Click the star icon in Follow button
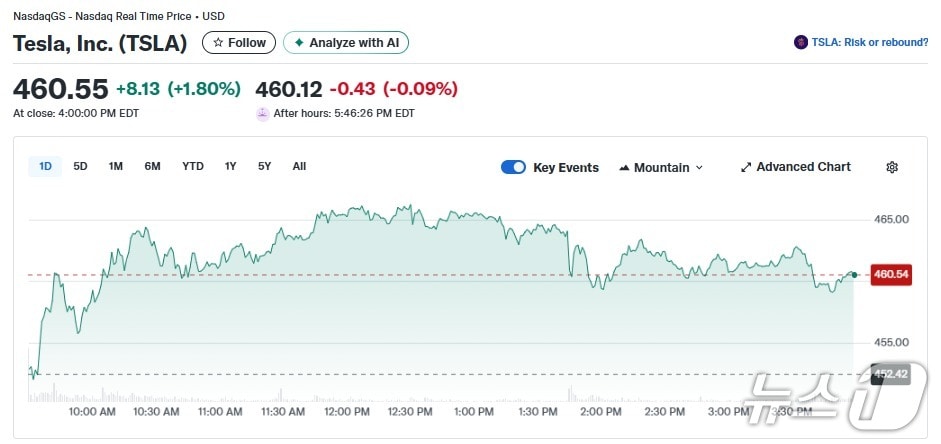This screenshot has width=941, height=444. tap(218, 43)
